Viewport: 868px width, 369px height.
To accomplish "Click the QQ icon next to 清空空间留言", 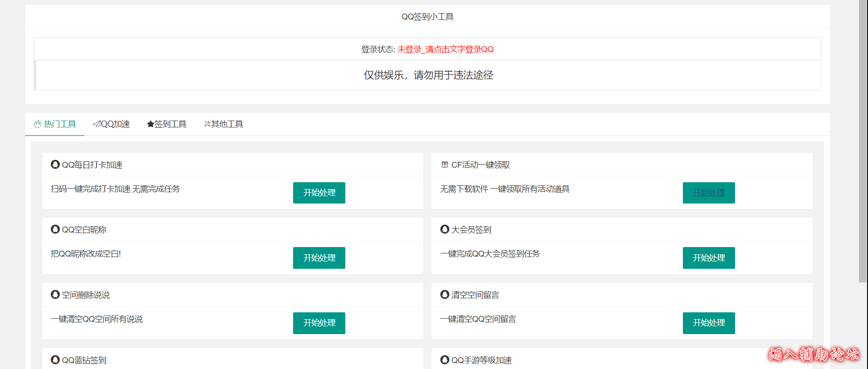I will click(445, 295).
